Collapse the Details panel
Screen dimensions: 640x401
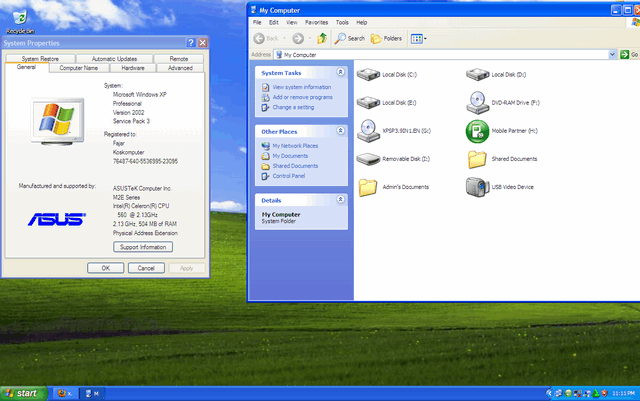tap(340, 199)
